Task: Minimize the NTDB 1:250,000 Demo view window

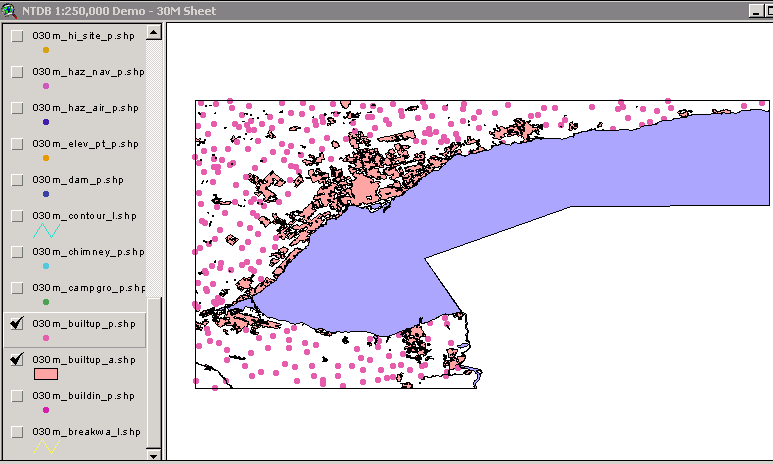Action: 756,11
